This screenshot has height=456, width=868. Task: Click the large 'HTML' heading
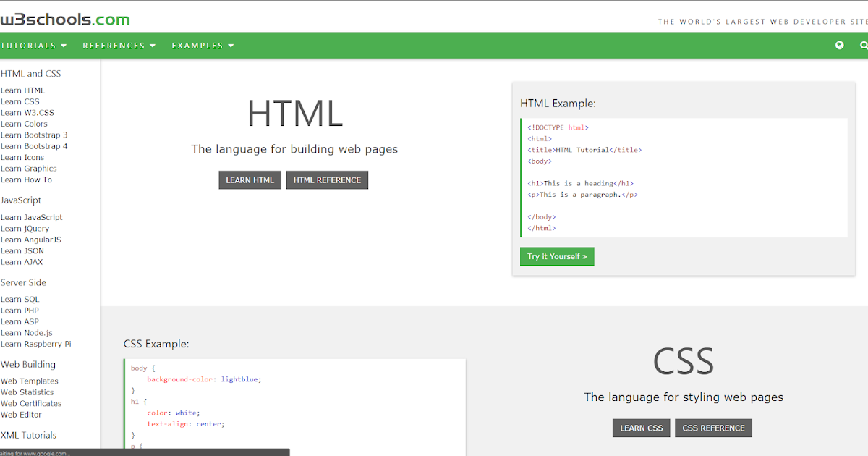pyautogui.click(x=294, y=114)
